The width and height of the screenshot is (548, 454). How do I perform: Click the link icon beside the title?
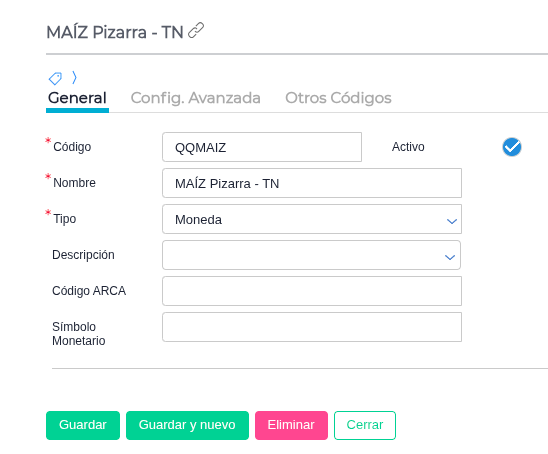click(196, 30)
